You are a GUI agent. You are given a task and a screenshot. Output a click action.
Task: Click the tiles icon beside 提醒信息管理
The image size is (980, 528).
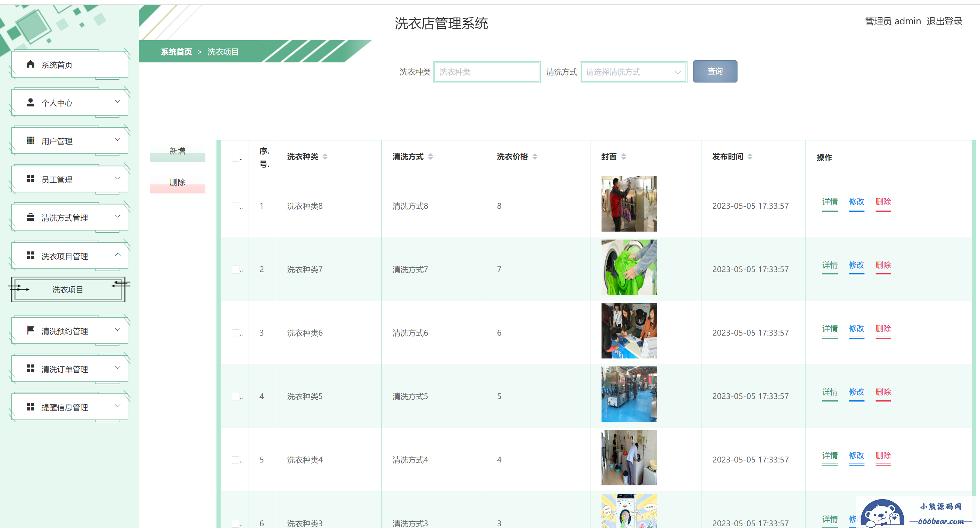pyautogui.click(x=31, y=407)
